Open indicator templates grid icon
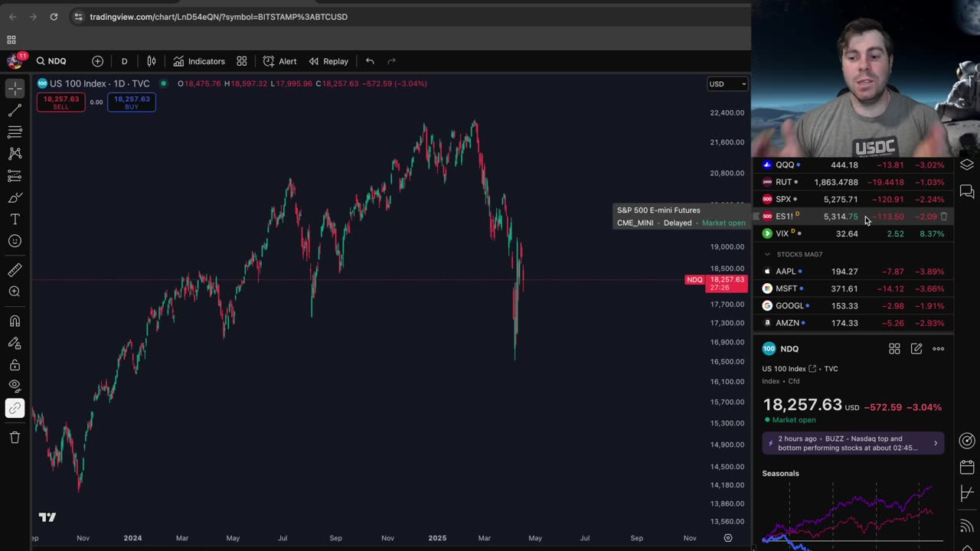The height and width of the screenshot is (551, 980). 242,61
